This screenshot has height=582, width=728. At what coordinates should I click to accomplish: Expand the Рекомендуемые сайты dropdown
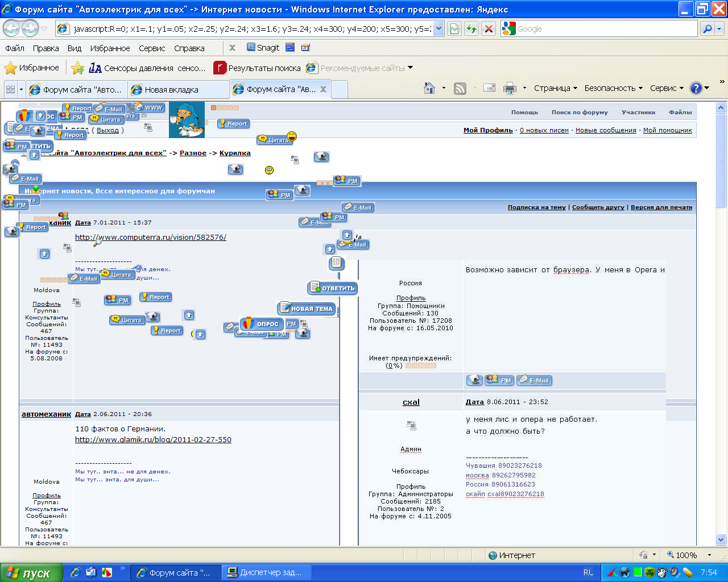[411, 68]
